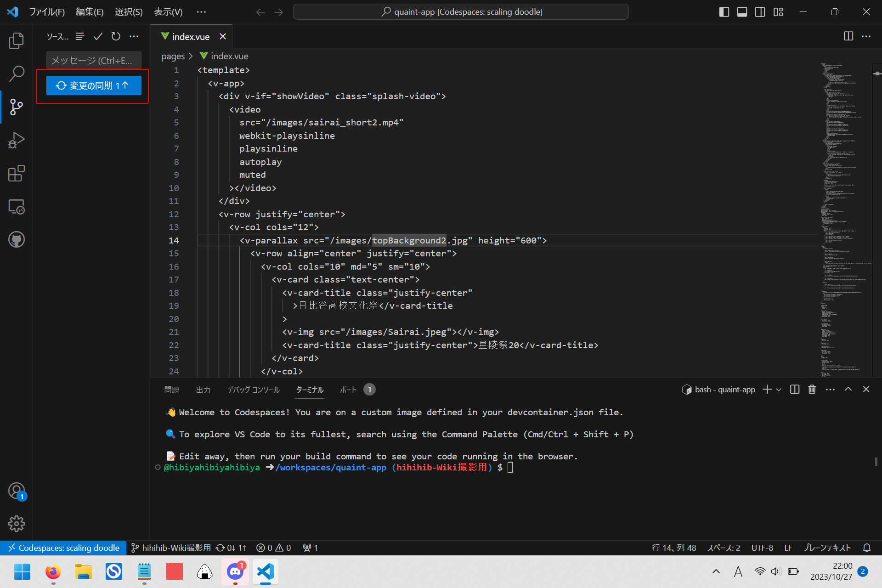Open the GitHub view in activity bar
882x588 pixels.
point(17,239)
